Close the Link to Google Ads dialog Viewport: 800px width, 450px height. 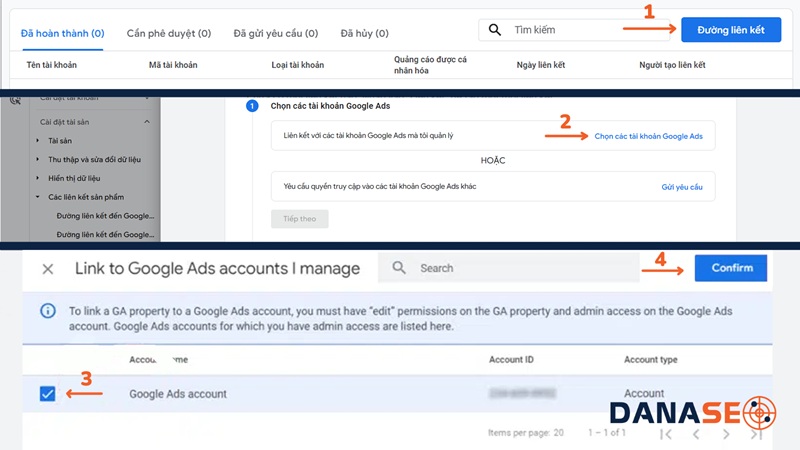click(x=47, y=269)
